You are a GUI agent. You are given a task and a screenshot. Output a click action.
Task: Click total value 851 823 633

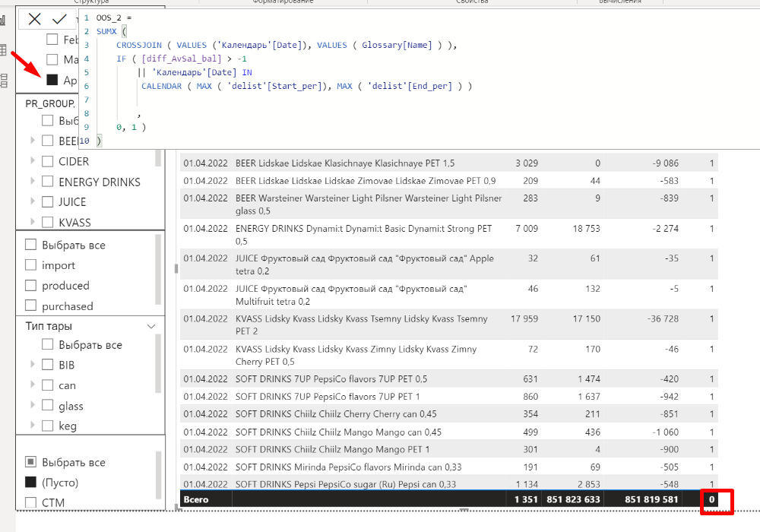coord(573,499)
